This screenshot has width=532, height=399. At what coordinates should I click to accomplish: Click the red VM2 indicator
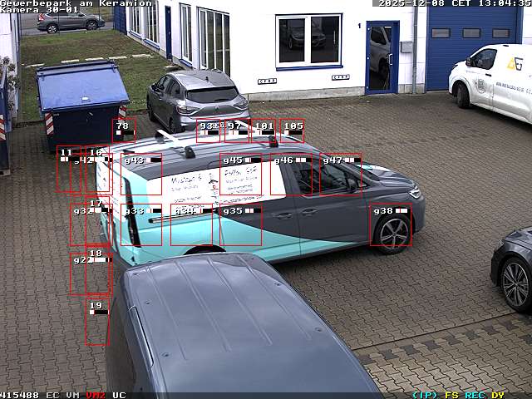[96, 395]
